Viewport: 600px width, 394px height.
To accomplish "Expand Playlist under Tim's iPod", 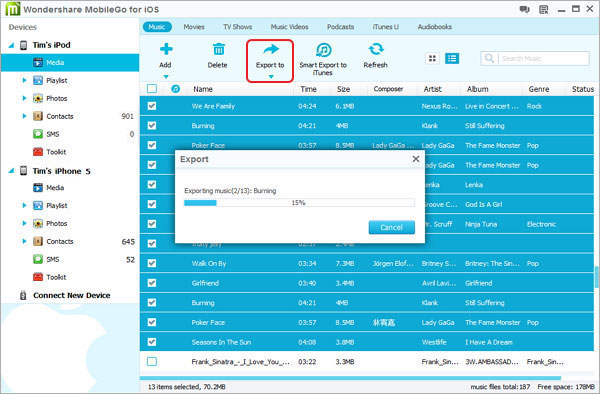I will [x=24, y=80].
